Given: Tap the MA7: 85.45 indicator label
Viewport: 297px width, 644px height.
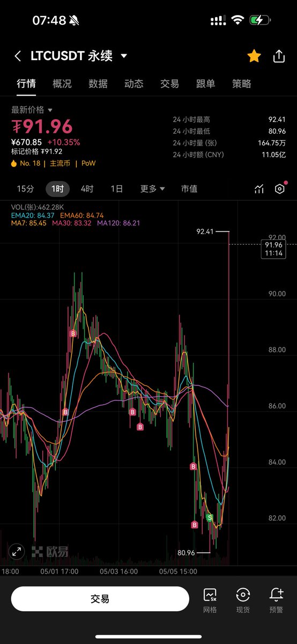Looking at the screenshot, I should click(29, 223).
